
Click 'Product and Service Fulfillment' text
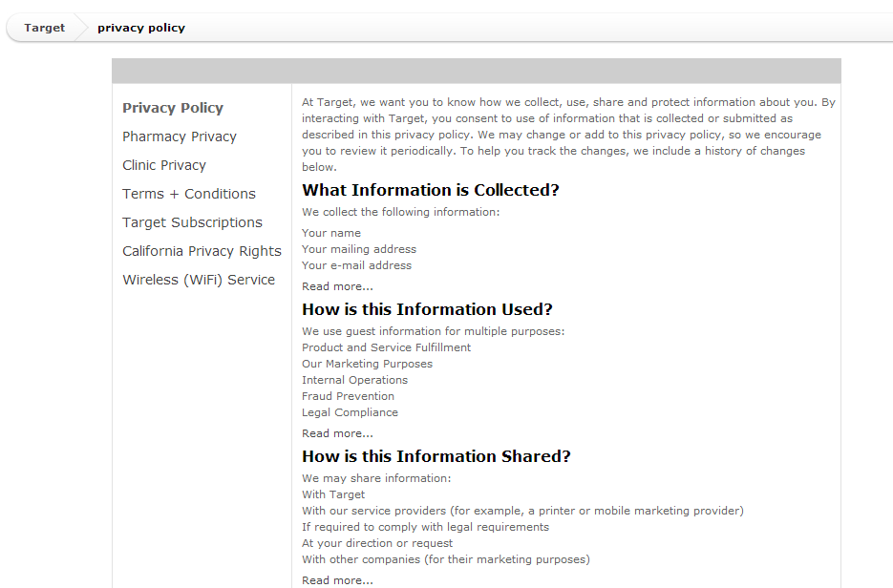pyautogui.click(x=387, y=347)
